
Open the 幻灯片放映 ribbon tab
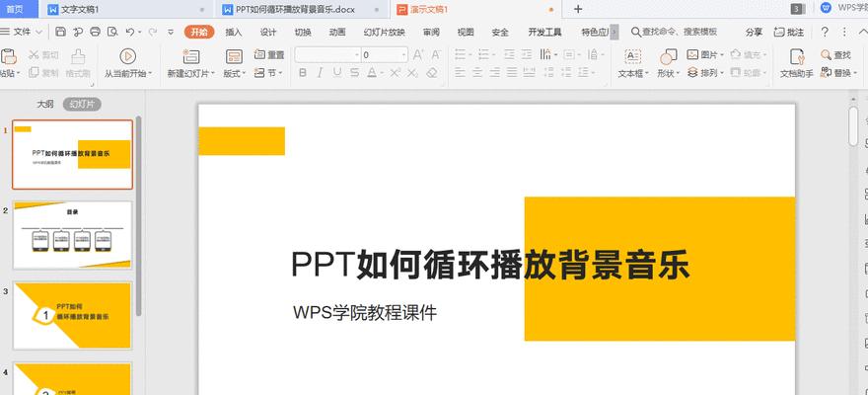coord(384,33)
